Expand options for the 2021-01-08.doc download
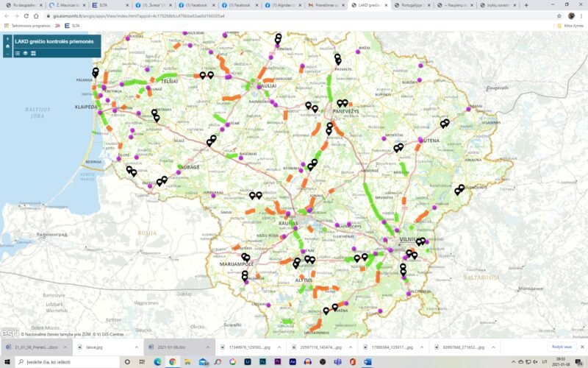 207,347
